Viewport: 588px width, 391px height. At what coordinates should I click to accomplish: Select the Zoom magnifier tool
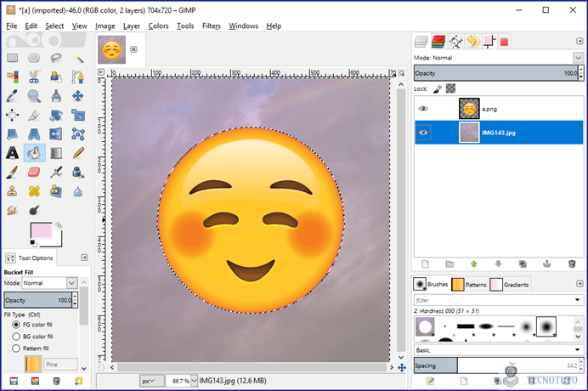click(34, 96)
